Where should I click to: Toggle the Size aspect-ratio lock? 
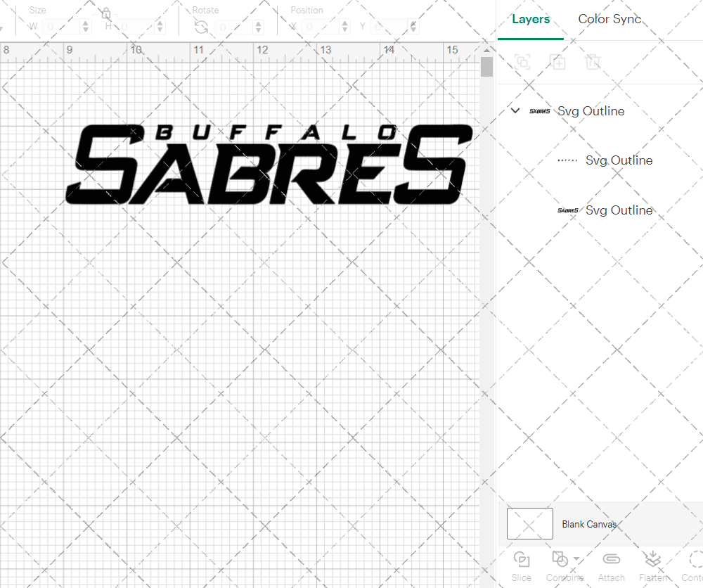pyautogui.click(x=104, y=12)
